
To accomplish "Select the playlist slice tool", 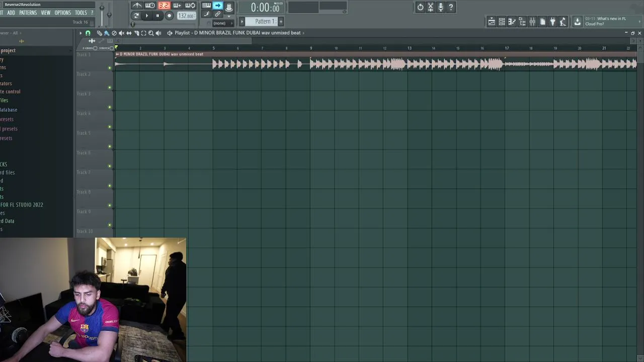I will click(137, 33).
